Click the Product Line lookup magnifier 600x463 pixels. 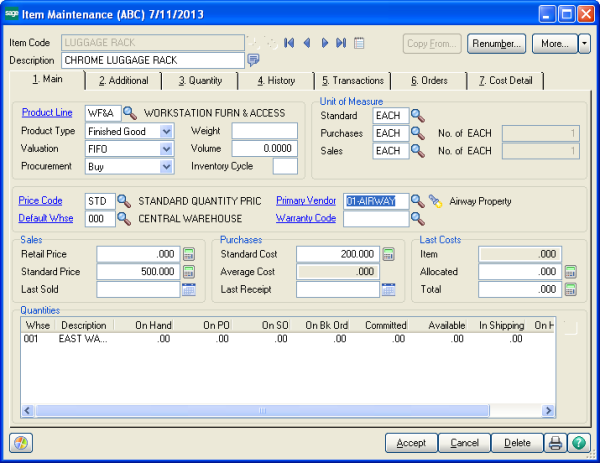128,112
